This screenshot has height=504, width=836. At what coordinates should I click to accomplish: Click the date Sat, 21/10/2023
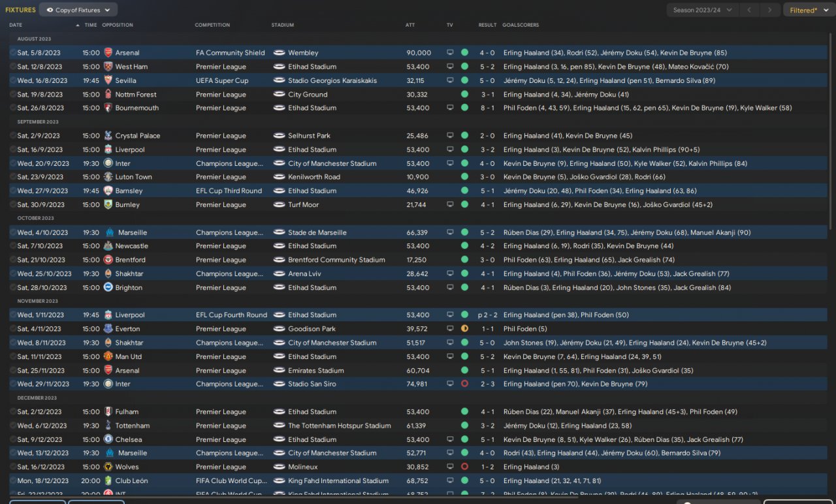(x=42, y=260)
